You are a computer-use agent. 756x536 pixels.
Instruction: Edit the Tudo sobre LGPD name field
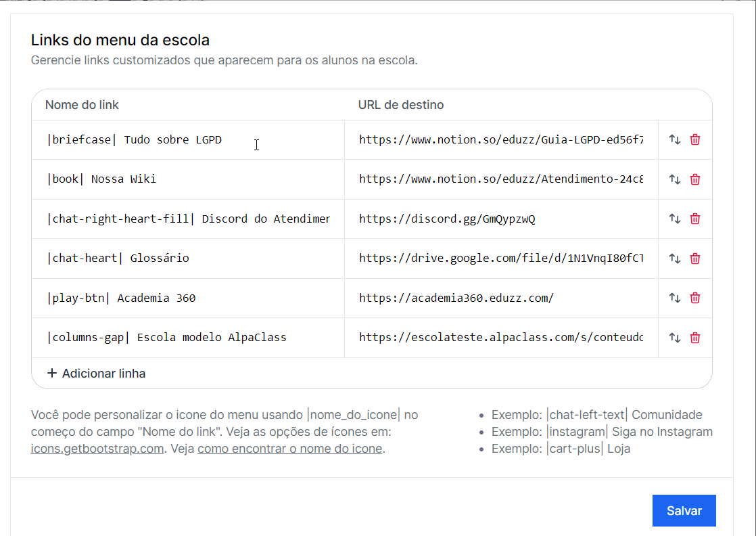pyautogui.click(x=188, y=140)
